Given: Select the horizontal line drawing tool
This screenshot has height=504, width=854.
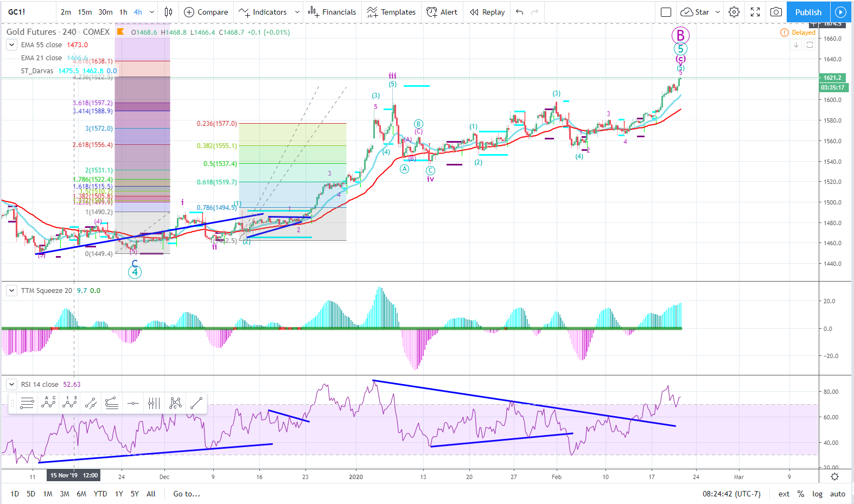Looking at the screenshot, I should pos(133,403).
